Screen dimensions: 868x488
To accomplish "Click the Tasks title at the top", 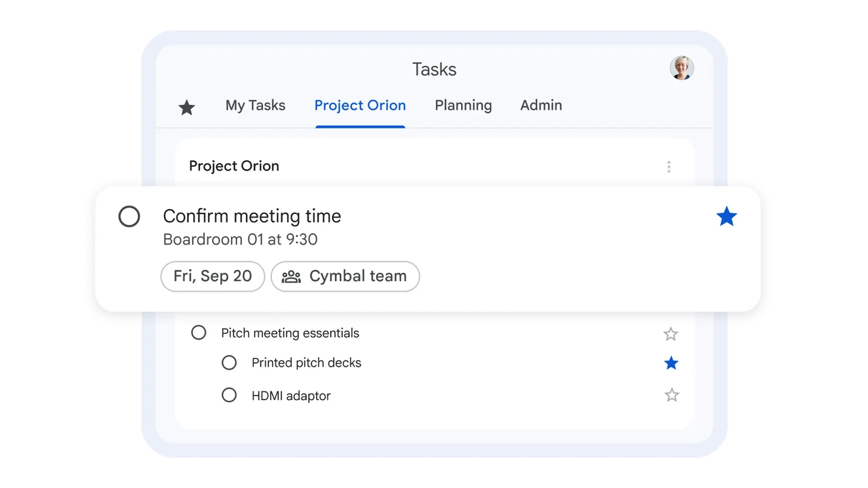I will 434,69.
